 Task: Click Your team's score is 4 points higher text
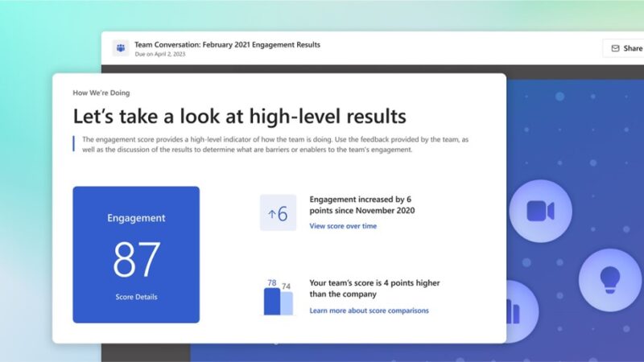[x=374, y=289]
